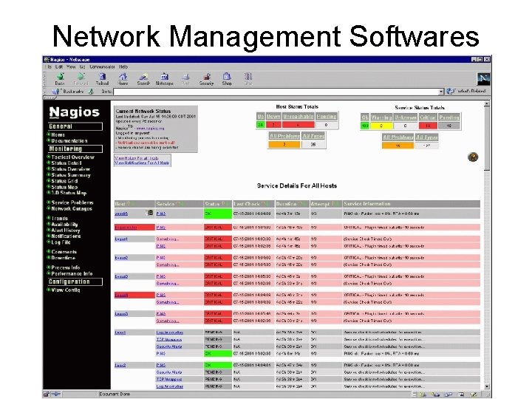Open Status Grid sidebar link

click(64, 181)
